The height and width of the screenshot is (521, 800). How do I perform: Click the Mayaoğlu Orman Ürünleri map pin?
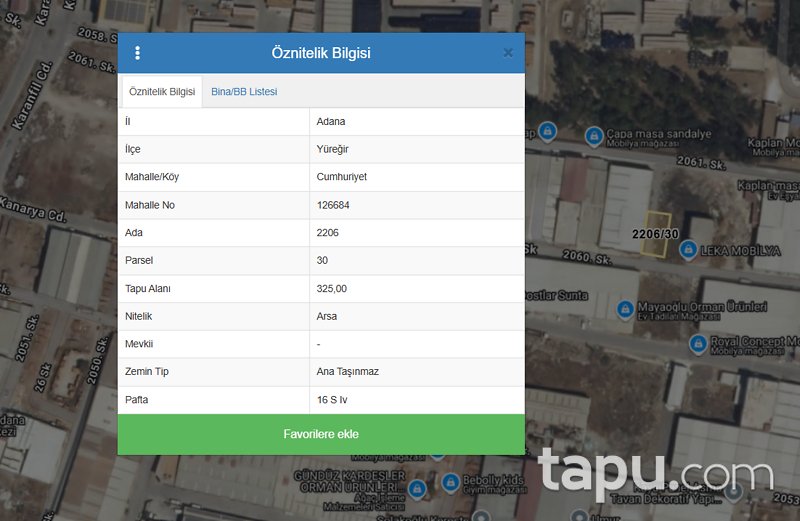(626, 309)
